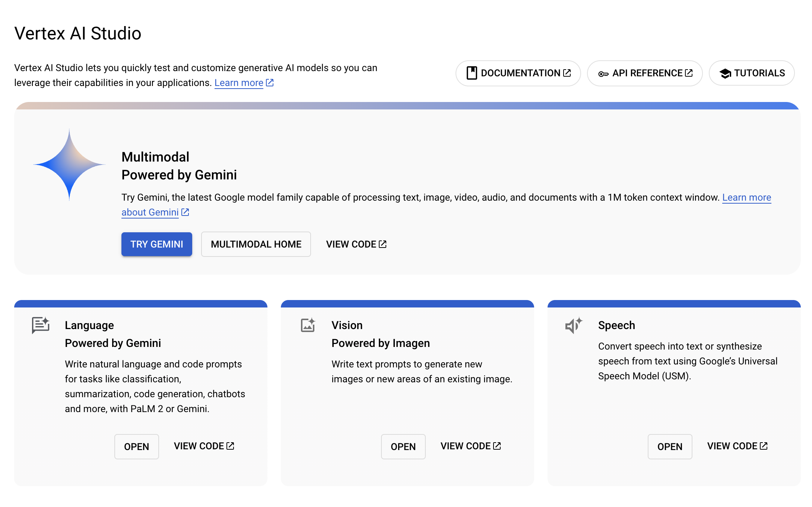Open the Documentation page
The image size is (812, 507).
tap(518, 73)
